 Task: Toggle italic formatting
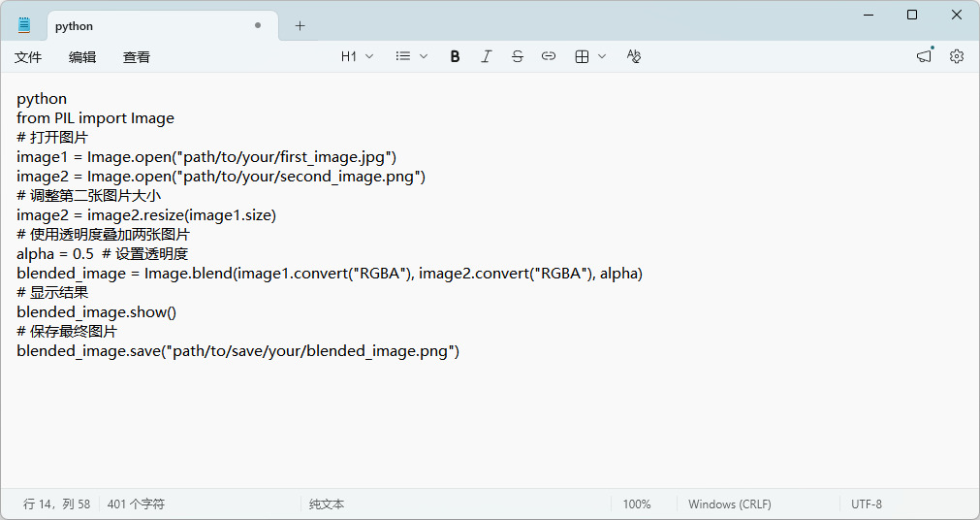(x=487, y=56)
